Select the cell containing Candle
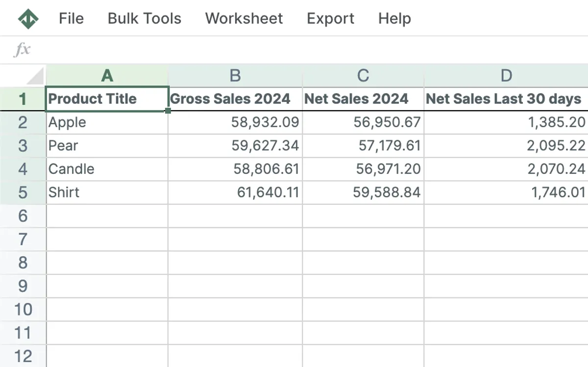This screenshot has width=588, height=367. (x=106, y=169)
